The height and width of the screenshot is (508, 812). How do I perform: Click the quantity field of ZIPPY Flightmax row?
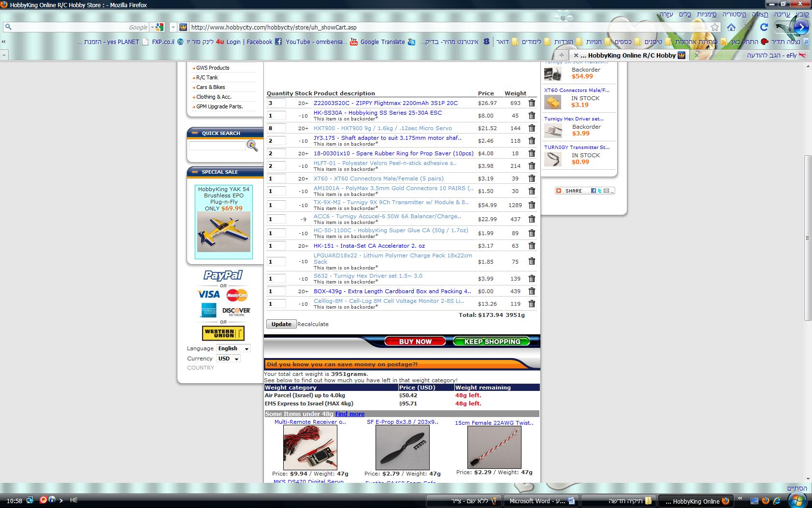point(276,103)
